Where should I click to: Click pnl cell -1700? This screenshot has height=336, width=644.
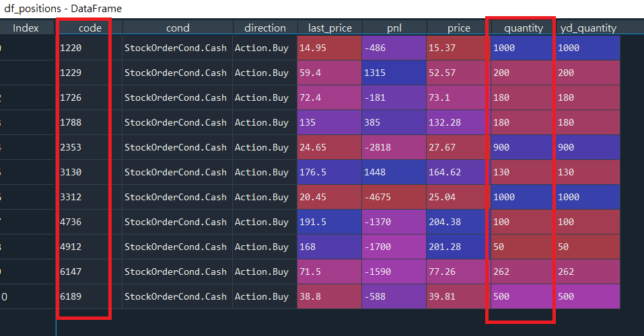(x=394, y=247)
